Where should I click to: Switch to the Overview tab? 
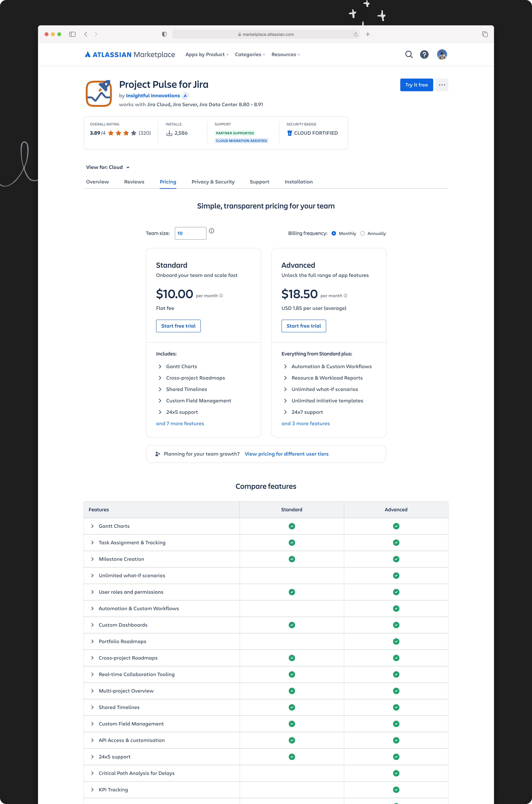tap(97, 182)
